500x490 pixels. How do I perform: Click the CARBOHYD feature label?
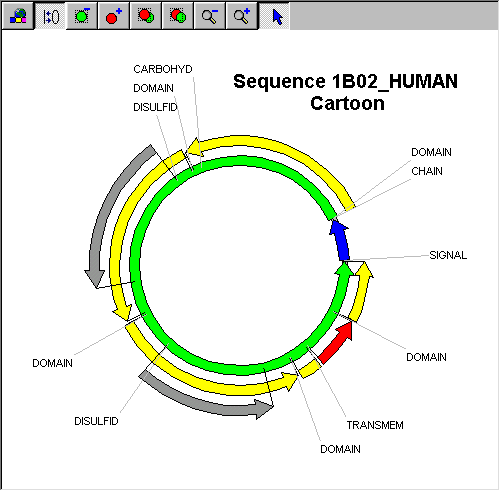pos(163,69)
